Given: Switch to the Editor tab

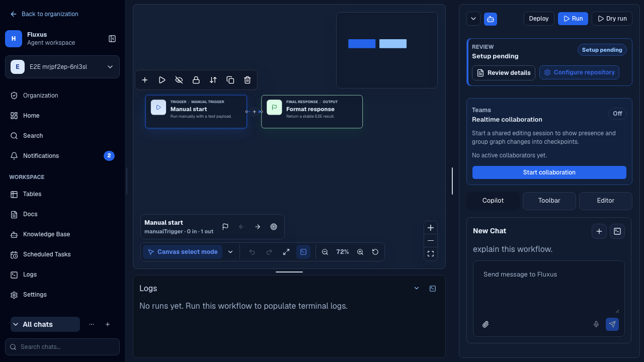Looking at the screenshot, I should coord(606,201).
